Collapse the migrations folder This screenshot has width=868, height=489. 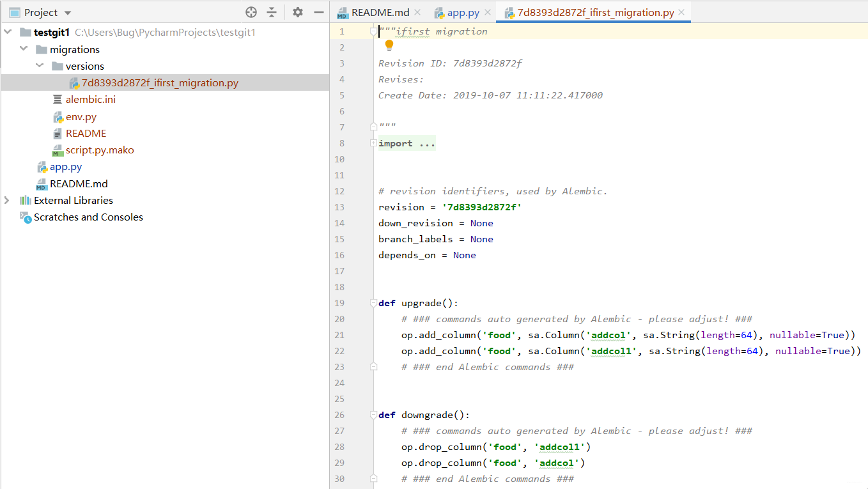click(x=24, y=49)
